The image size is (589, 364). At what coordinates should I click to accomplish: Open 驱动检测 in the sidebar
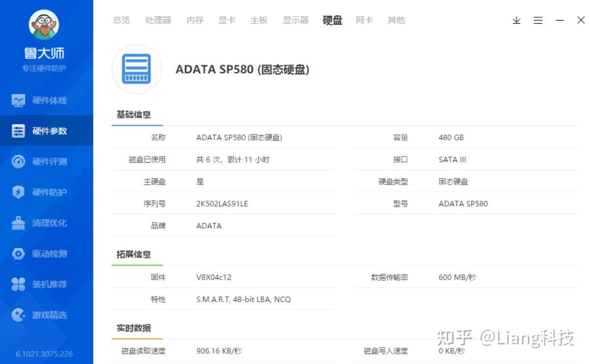tap(46, 254)
